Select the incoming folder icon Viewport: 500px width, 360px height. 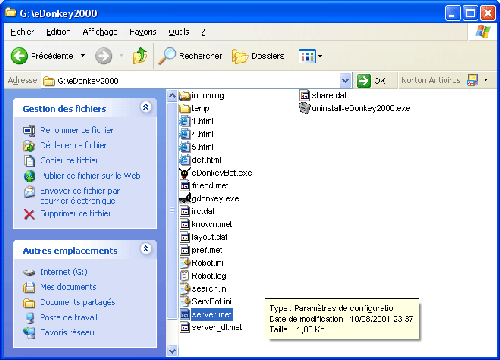pyautogui.click(x=185, y=96)
